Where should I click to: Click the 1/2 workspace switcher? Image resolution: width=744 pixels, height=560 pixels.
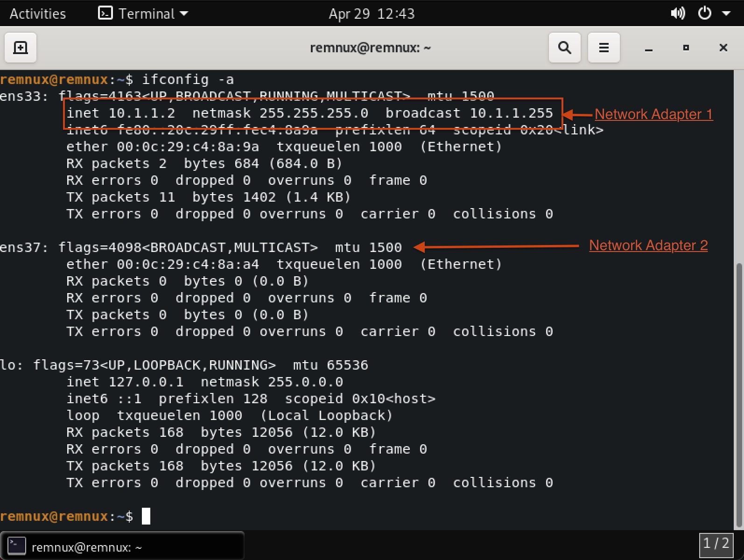[x=716, y=544]
